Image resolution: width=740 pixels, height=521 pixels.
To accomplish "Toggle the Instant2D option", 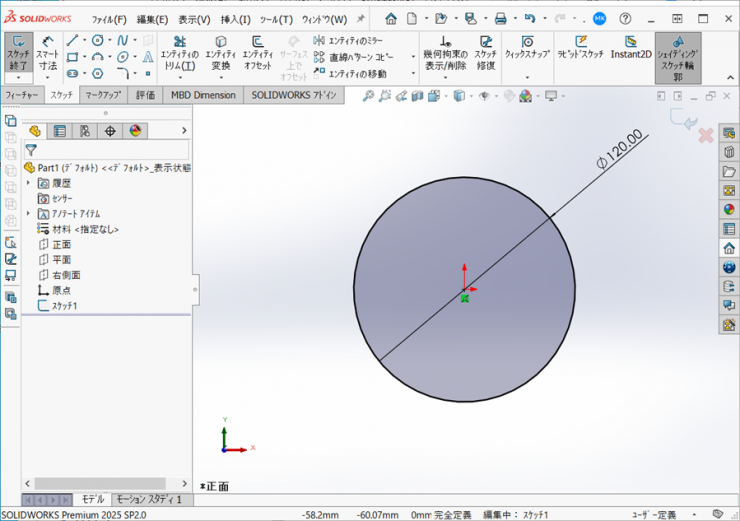I will click(631, 48).
